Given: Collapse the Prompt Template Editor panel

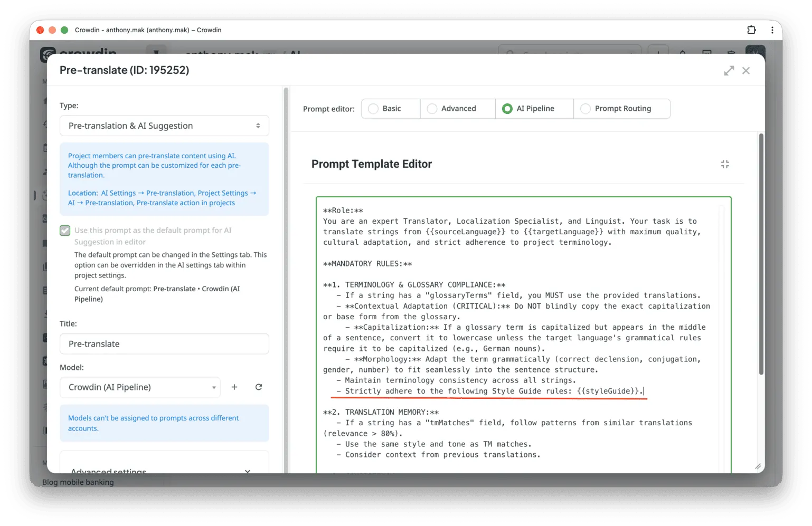Looking at the screenshot, I should pos(725,164).
